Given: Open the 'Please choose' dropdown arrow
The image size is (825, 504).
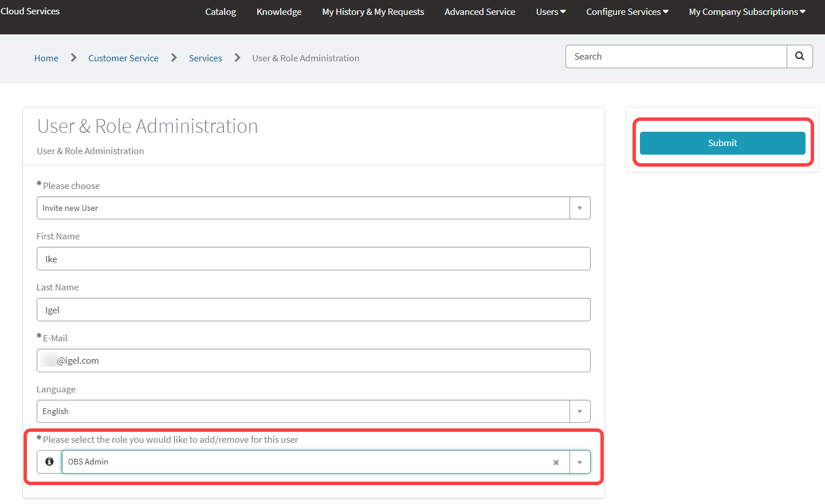Looking at the screenshot, I should point(580,208).
